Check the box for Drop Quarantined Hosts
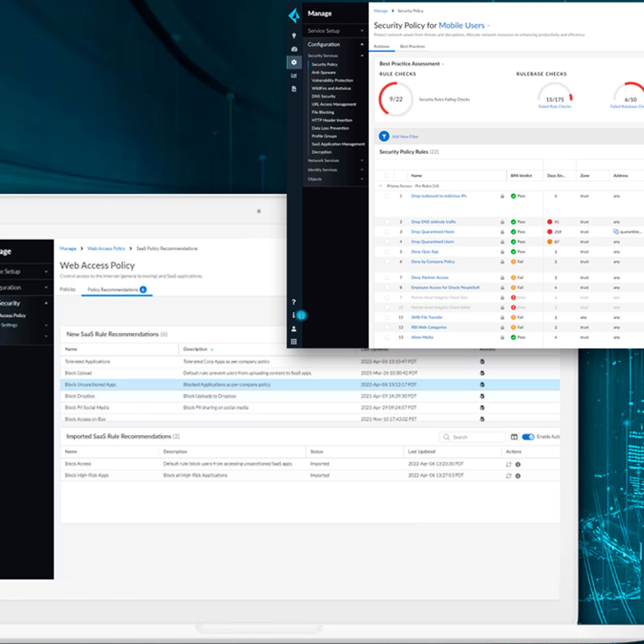 pyautogui.click(x=387, y=232)
